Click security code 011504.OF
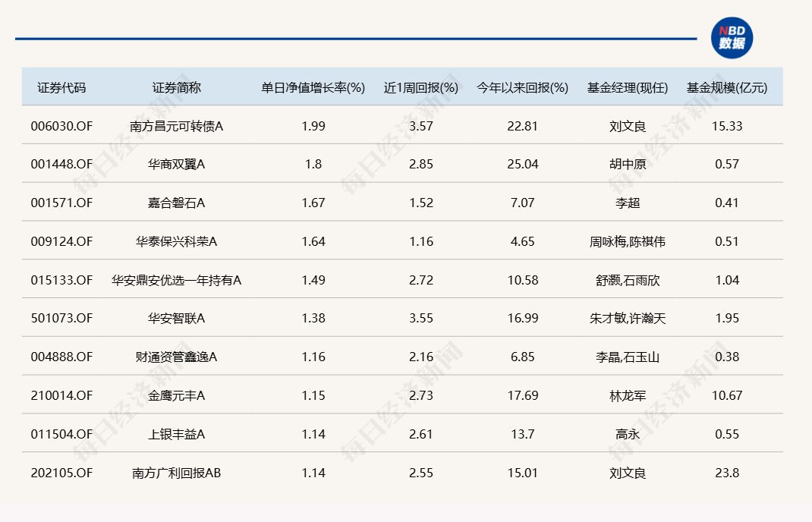The width and height of the screenshot is (812, 522). tap(61, 434)
